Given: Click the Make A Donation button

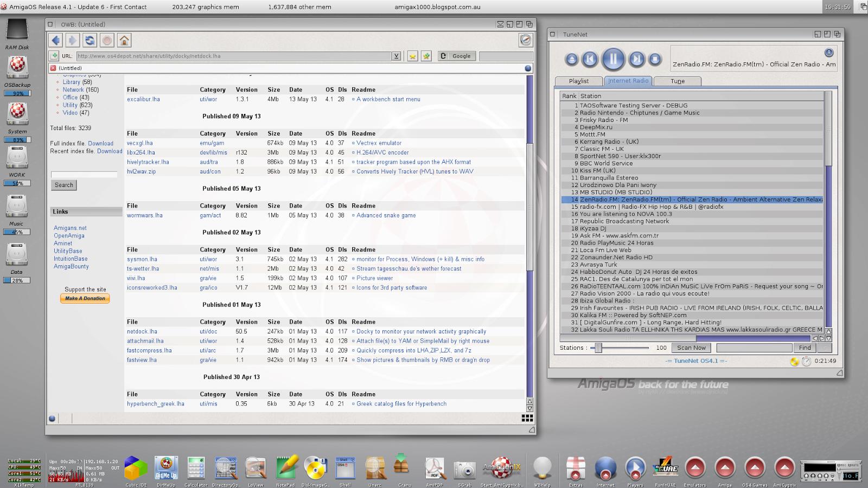Looking at the screenshot, I should (x=85, y=298).
